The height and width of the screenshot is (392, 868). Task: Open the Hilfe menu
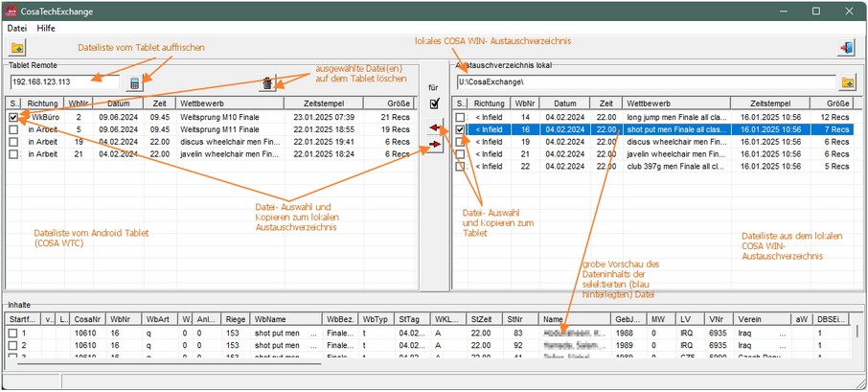point(46,28)
